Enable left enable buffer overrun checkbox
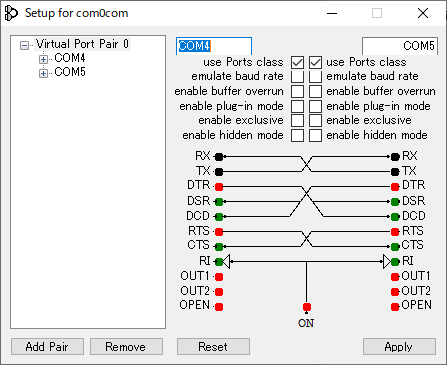This screenshot has height=365, width=447. (297, 91)
